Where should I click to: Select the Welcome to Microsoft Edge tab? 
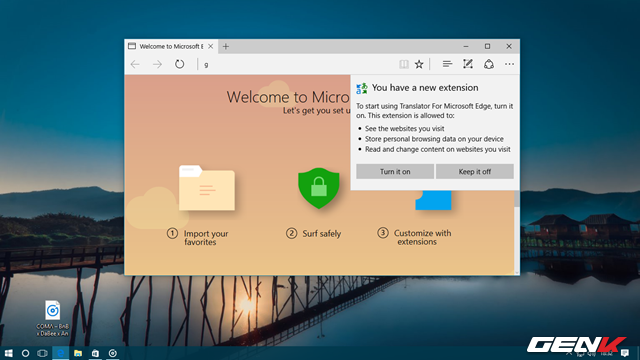point(171,47)
